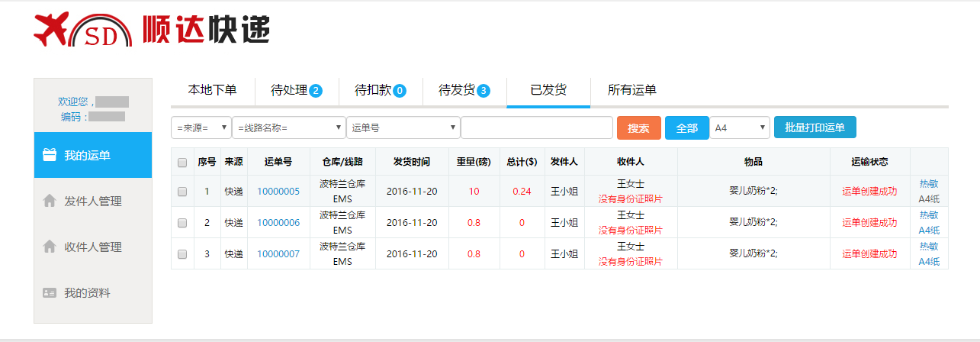The image size is (980, 342).
Task: Click 波特兰仓库 EMS cell in row 3
Action: point(342,253)
